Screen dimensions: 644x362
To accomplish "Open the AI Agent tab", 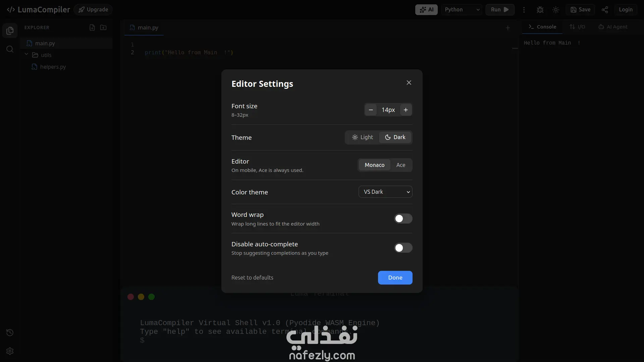I will click(x=613, y=27).
